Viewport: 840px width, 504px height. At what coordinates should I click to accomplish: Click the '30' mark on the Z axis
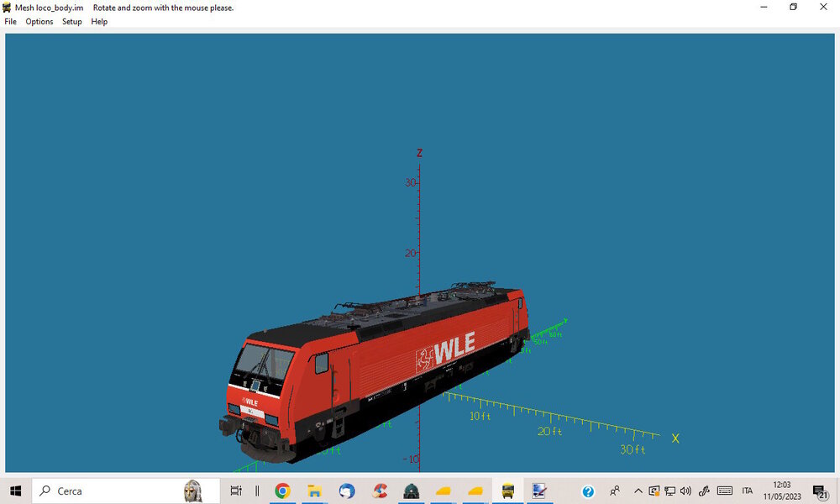(411, 182)
